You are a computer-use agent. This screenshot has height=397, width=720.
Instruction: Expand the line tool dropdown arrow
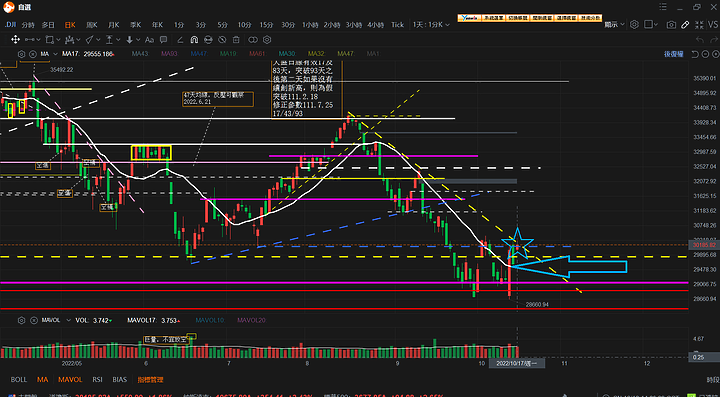coord(39,39)
